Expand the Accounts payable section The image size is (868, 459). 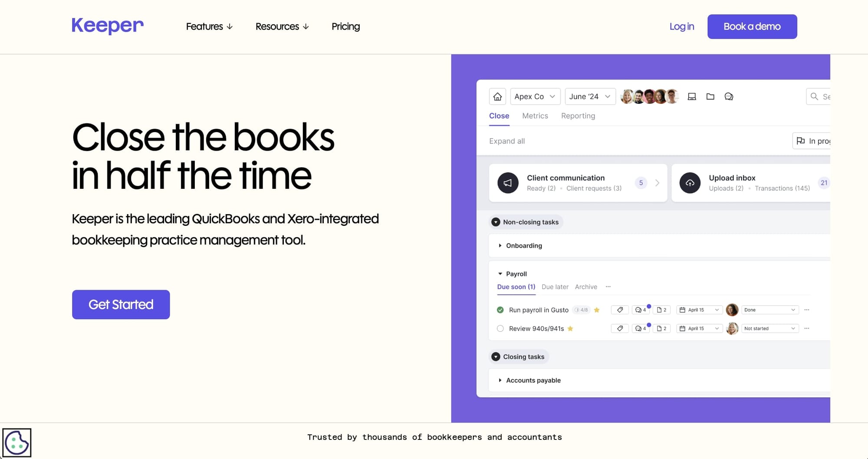(x=500, y=380)
